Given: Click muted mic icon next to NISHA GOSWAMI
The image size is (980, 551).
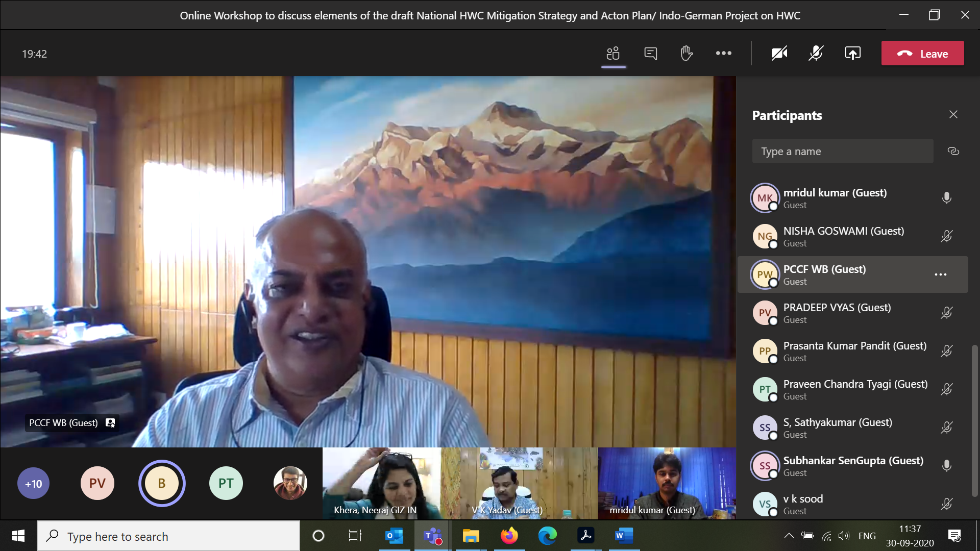Looking at the screenshot, I should tap(946, 236).
